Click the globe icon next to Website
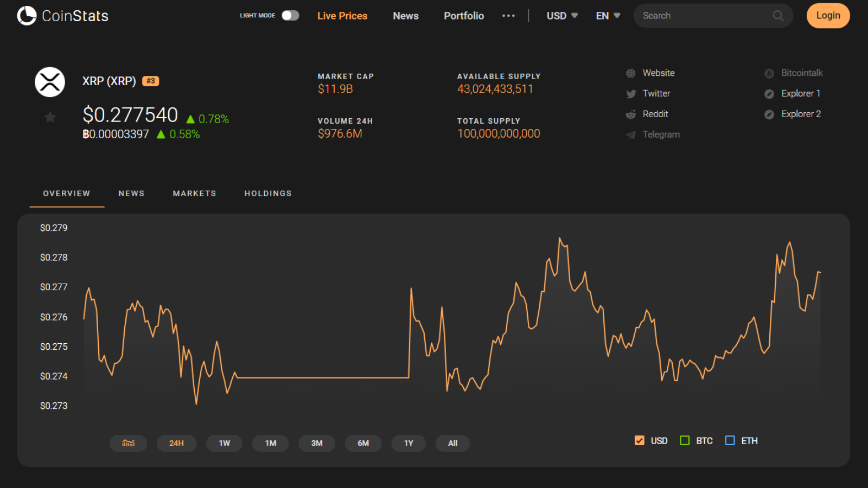 [x=630, y=73]
